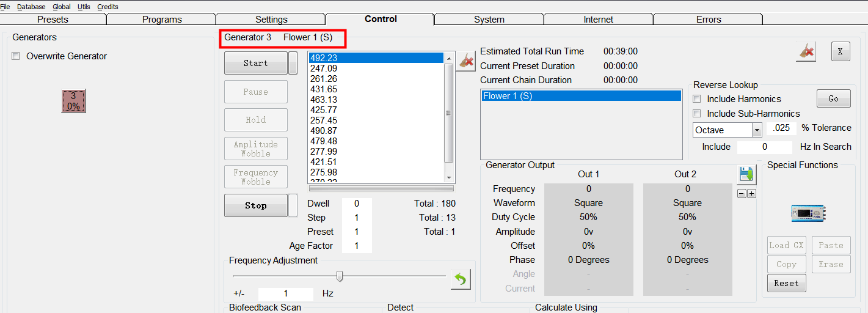This screenshot has height=313, width=868.
Task: Click the Frequency Adjustment slider handle
Action: tap(340, 276)
